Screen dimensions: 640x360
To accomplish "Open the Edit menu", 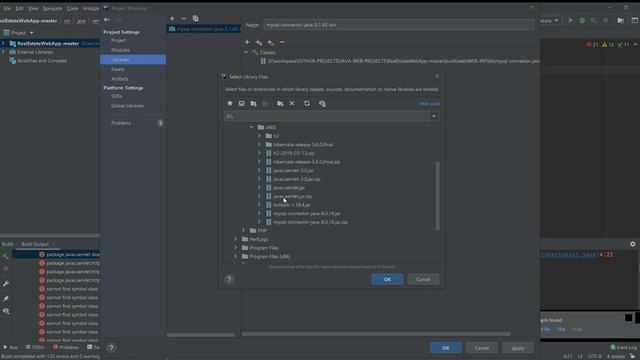I will (19, 8).
